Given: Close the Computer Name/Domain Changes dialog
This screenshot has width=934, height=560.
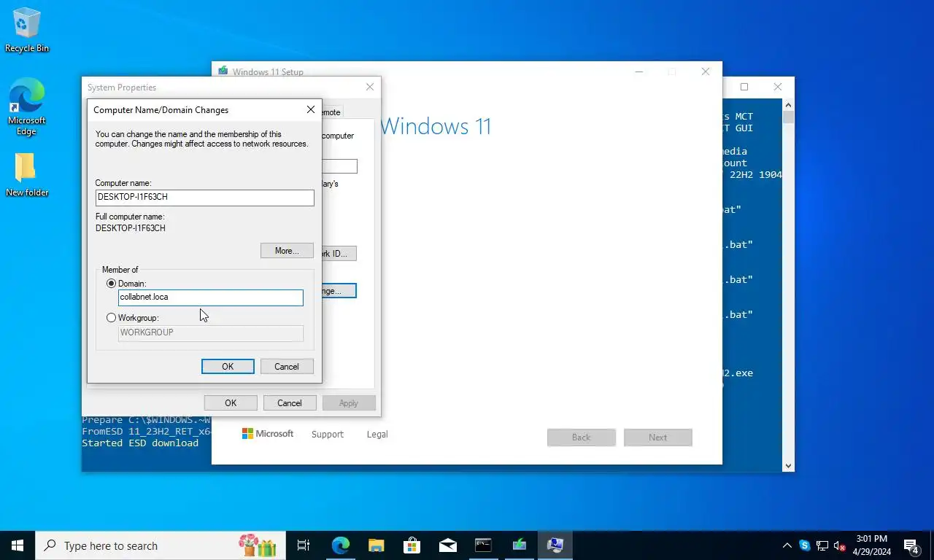Looking at the screenshot, I should click(x=311, y=109).
